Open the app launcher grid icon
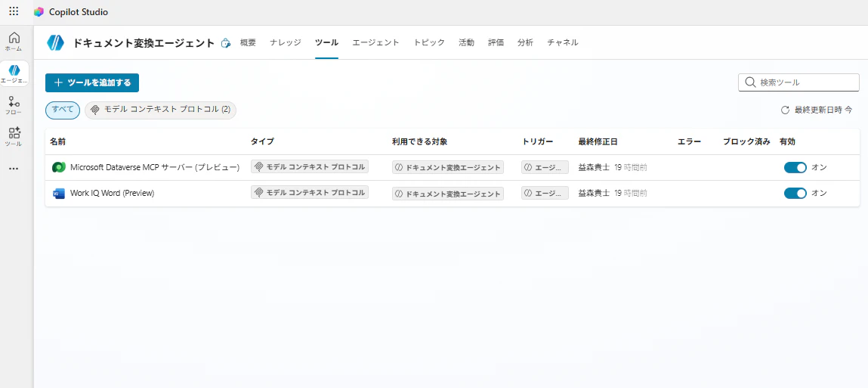The width and height of the screenshot is (868, 388). (14, 11)
